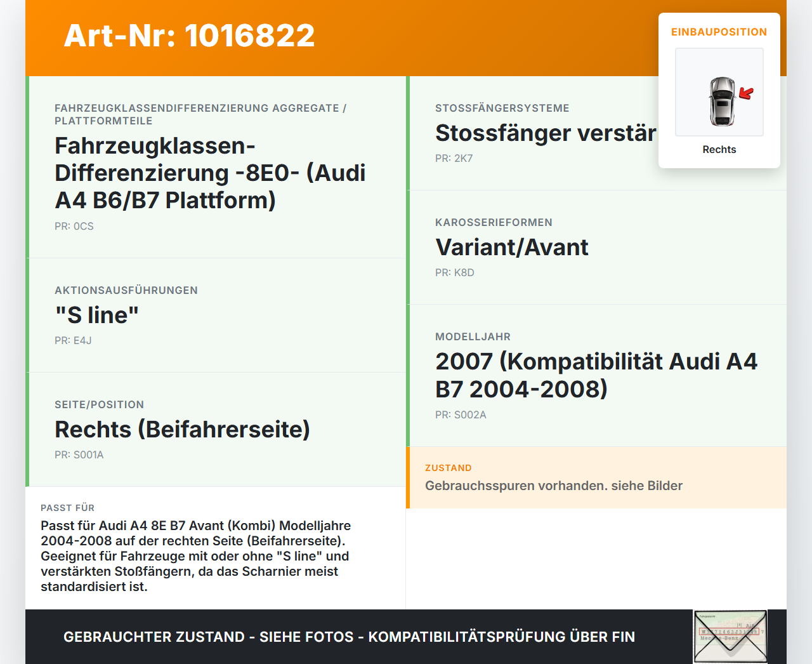Click the car diagram showing installation position
This screenshot has height=664, width=812.
719,92
